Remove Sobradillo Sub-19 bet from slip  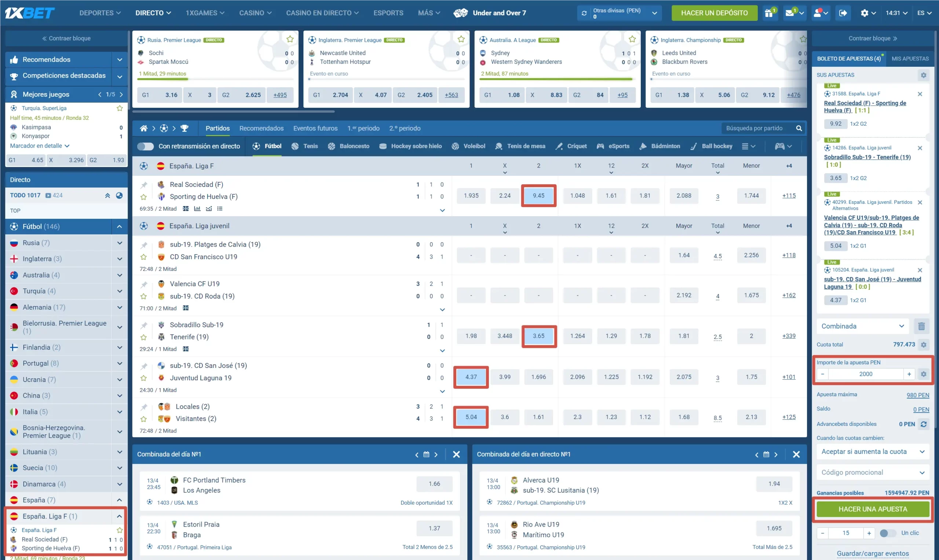pyautogui.click(x=920, y=148)
